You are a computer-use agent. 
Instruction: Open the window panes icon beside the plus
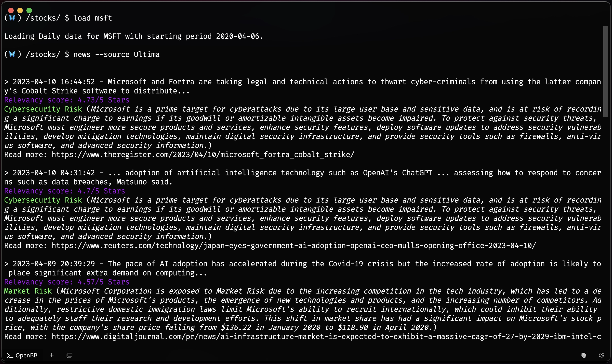pos(69,355)
